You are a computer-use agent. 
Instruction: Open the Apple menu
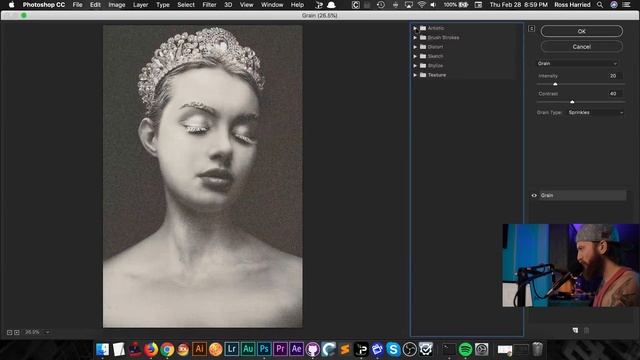click(11, 5)
